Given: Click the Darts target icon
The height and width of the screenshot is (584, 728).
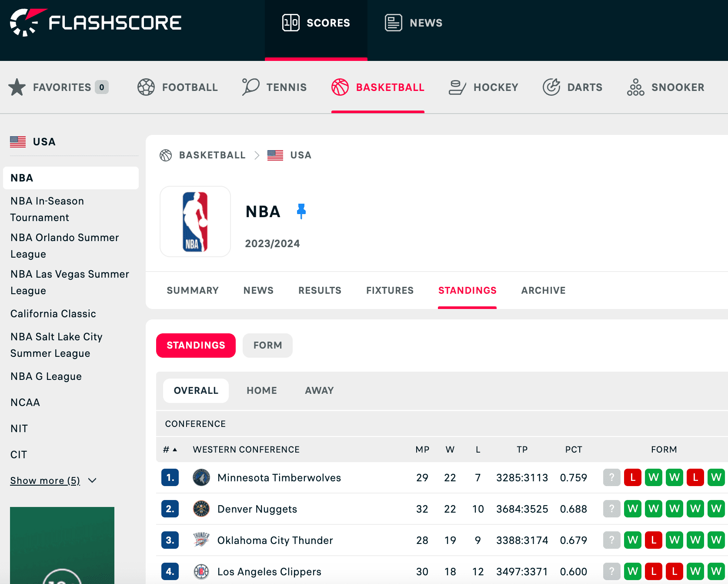Looking at the screenshot, I should point(551,87).
